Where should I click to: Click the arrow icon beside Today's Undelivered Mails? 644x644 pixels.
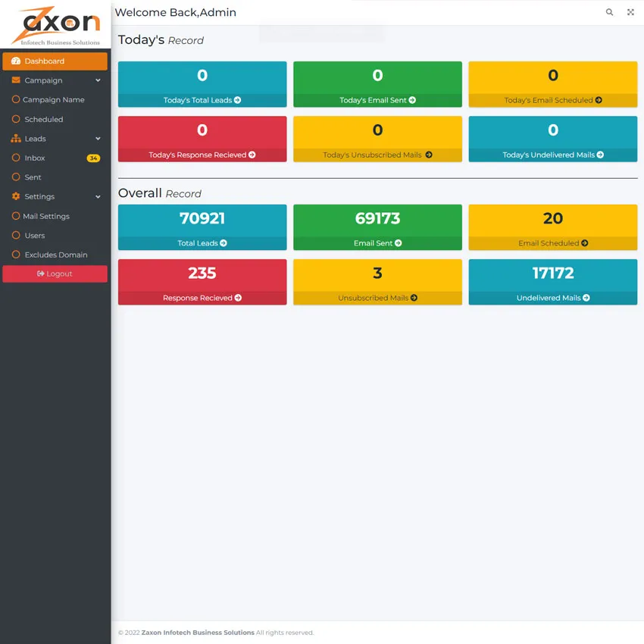click(x=601, y=155)
